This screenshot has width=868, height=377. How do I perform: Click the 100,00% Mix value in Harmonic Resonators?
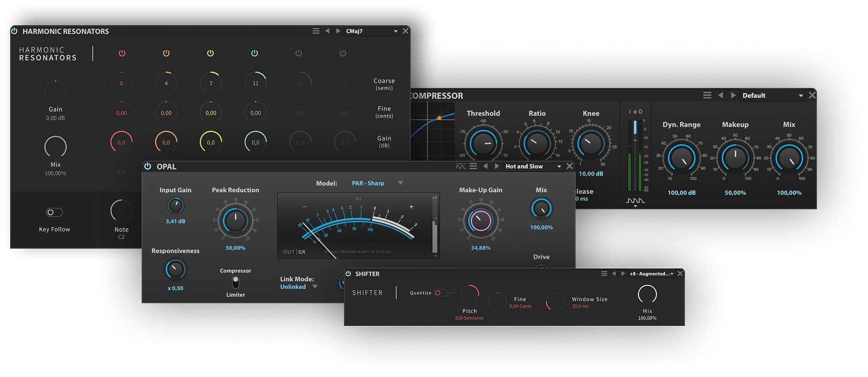(56, 173)
